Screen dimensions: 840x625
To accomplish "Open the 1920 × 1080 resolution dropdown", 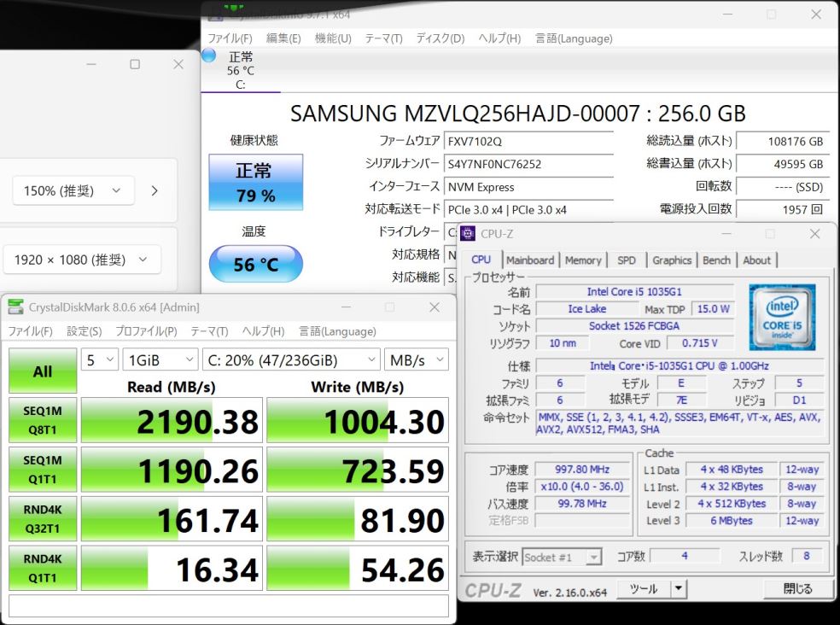I will tap(81, 260).
